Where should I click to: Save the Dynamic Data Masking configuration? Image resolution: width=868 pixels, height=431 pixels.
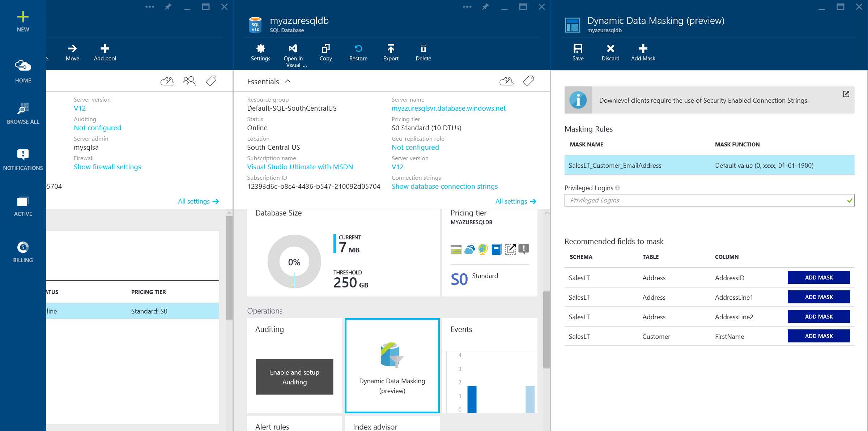578,52
